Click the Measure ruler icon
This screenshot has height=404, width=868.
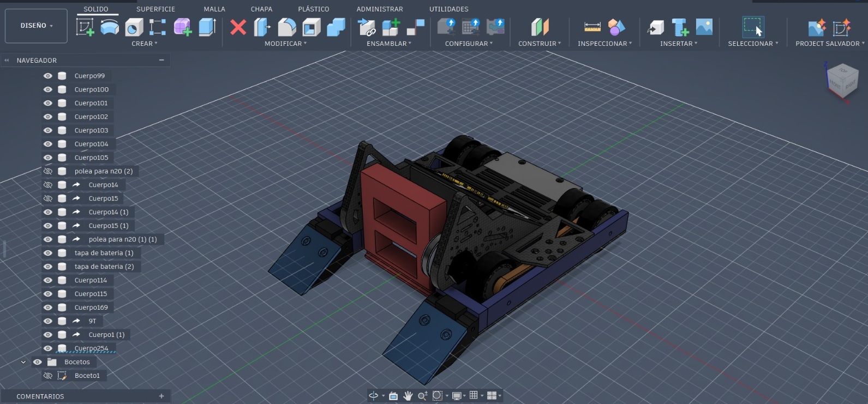pyautogui.click(x=592, y=27)
